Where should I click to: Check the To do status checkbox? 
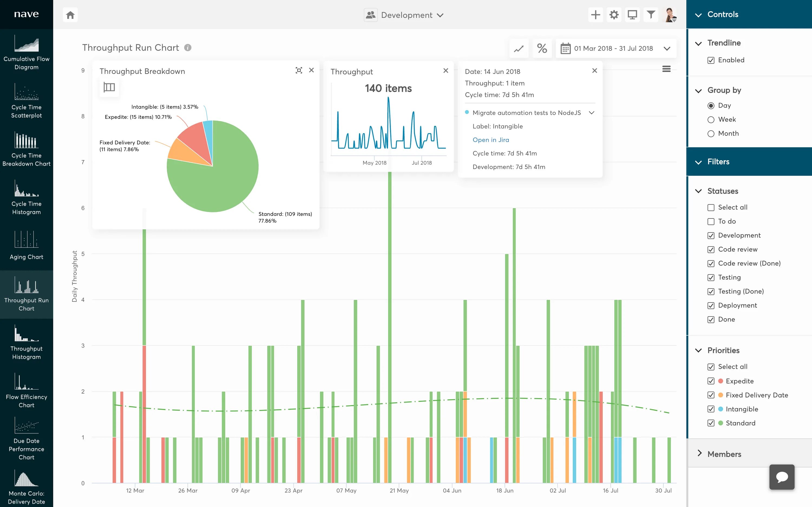point(711,222)
